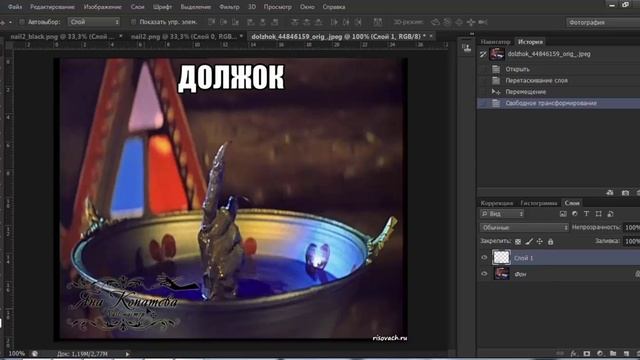Lock all padlock icon in Layers
Viewport: 640px width, 360px height.
point(551,242)
